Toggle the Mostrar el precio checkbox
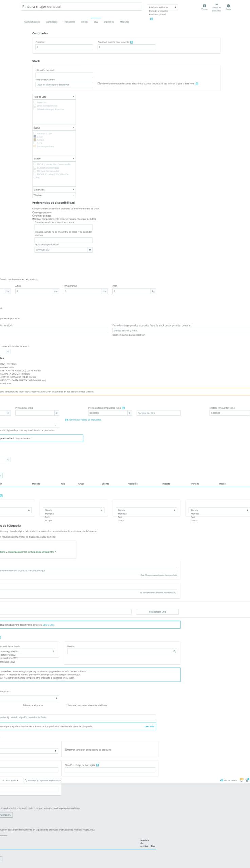Image resolution: width=250 pixels, height=868 pixels. click(x=24, y=705)
